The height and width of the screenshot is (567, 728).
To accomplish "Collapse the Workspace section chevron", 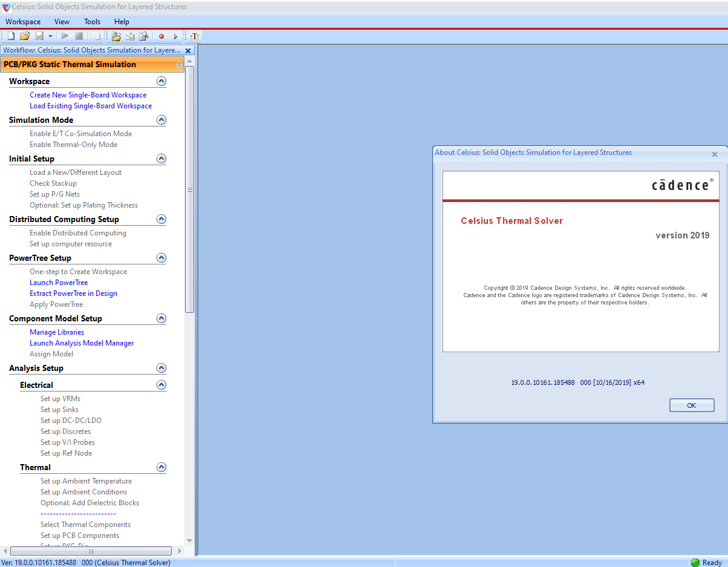I will click(x=161, y=81).
